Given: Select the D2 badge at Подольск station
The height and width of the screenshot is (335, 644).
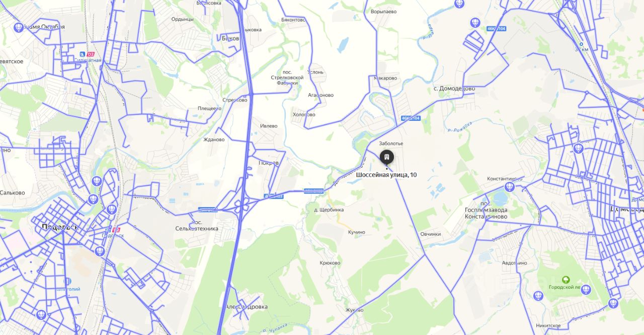Looking at the screenshot, I should [115, 229].
